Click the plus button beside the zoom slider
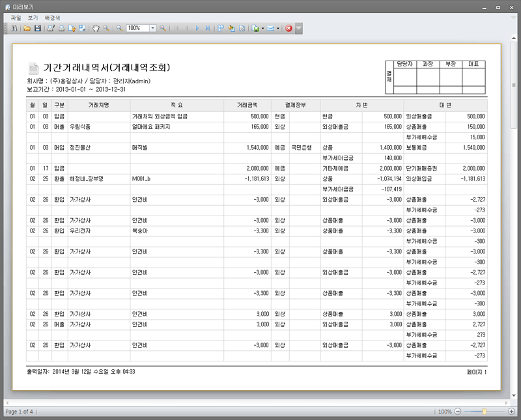Viewport: 521px width, 420px height. [511, 412]
